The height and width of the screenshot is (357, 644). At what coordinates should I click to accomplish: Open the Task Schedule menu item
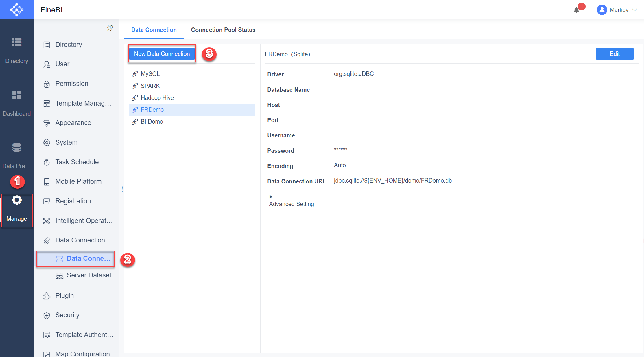(x=76, y=162)
